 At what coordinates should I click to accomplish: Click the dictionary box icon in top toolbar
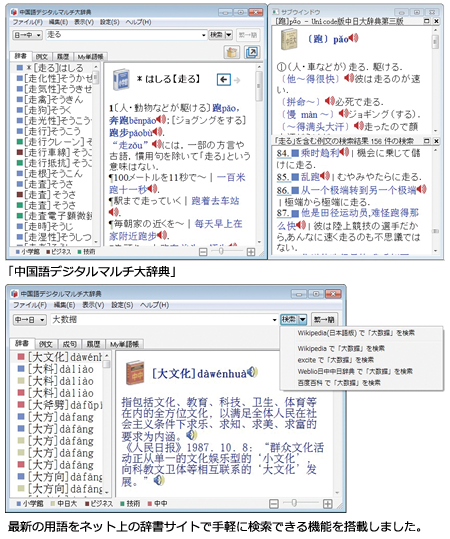[232, 52]
